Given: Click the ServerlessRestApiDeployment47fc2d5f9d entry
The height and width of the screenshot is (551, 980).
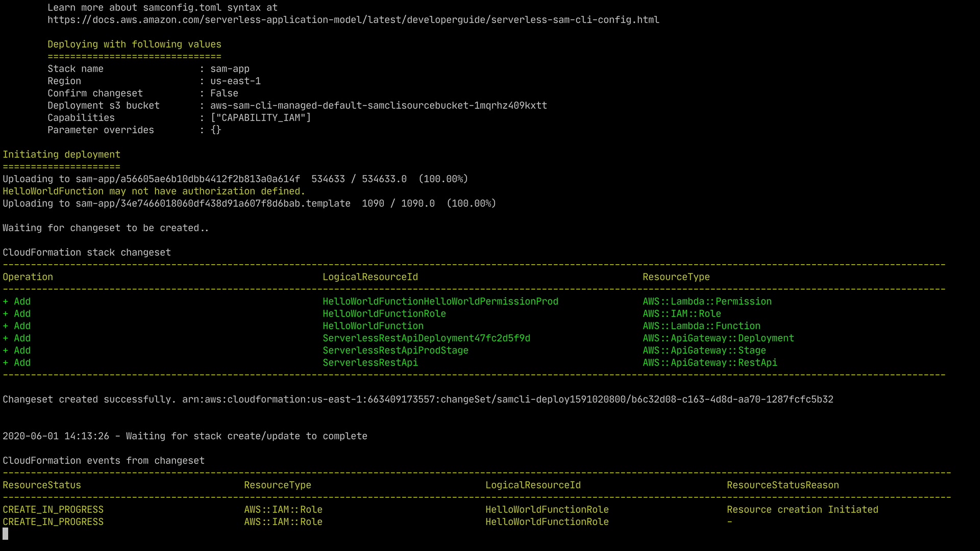Looking at the screenshot, I should pos(426,338).
